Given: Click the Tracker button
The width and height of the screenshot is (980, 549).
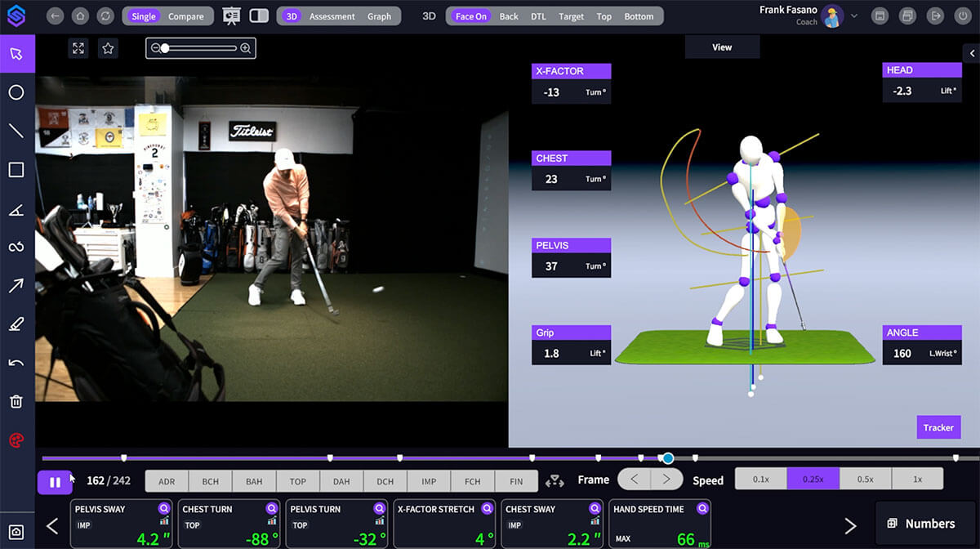Looking at the screenshot, I should tap(938, 427).
